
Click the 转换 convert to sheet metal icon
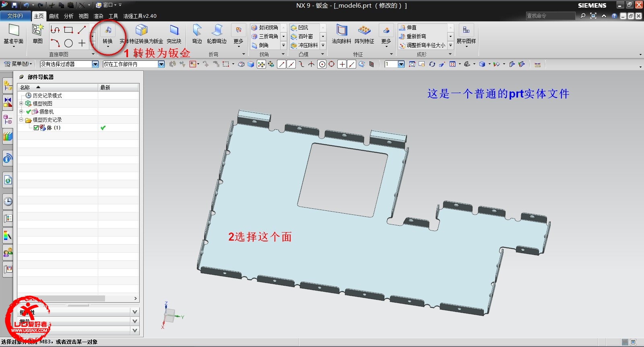point(107,30)
